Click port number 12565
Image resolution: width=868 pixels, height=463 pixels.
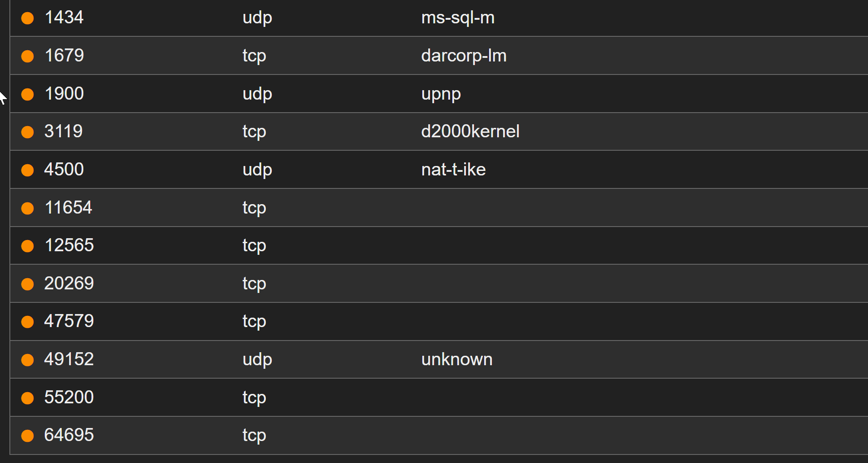click(69, 245)
